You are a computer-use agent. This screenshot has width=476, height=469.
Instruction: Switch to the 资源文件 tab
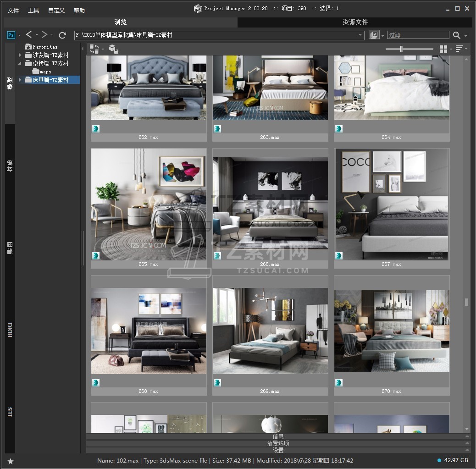coord(355,22)
